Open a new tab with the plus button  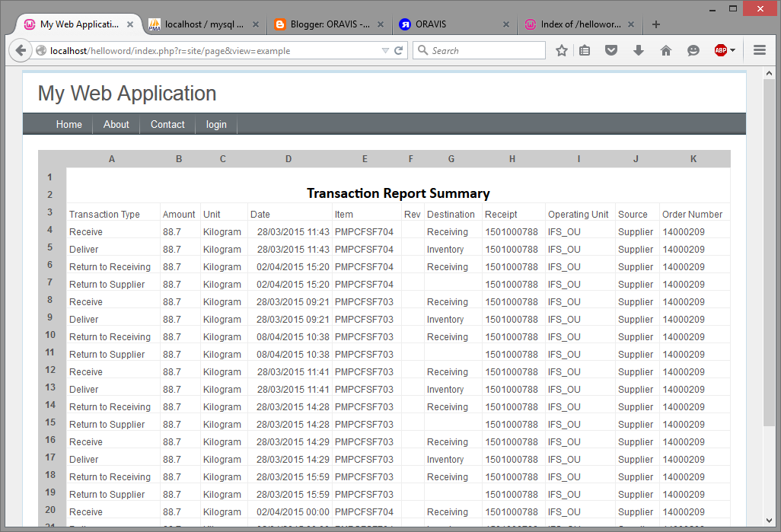point(655,24)
